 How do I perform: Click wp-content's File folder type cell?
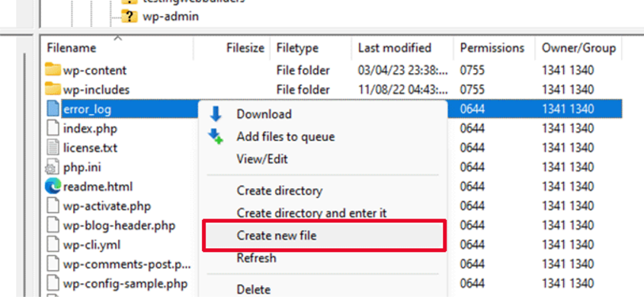point(303,70)
